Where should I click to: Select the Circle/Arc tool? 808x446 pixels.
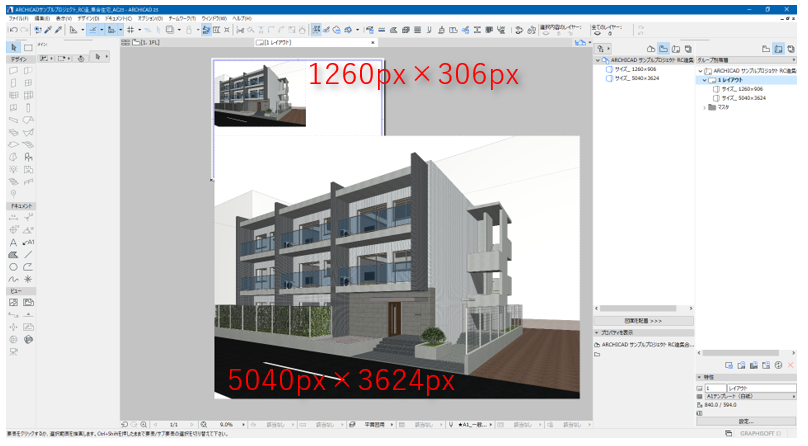click(13, 267)
